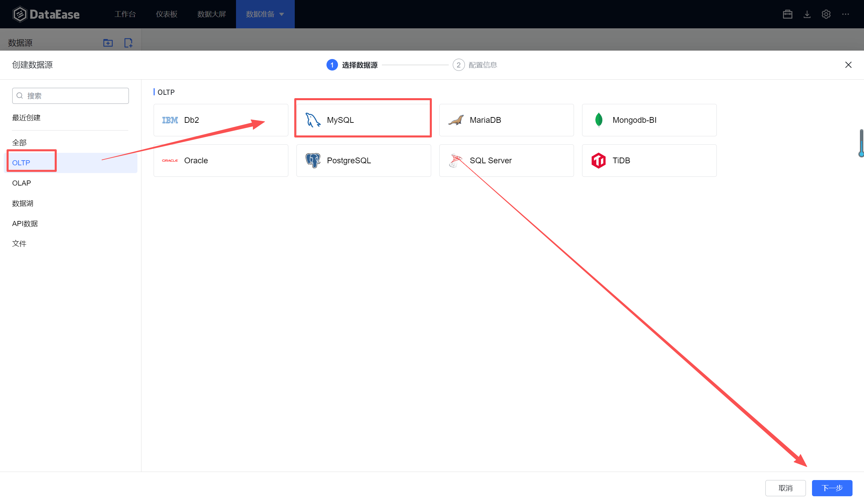Viewport: 864px width, 504px height.
Task: Choose the IBM Db2 data source
Action: [220, 120]
